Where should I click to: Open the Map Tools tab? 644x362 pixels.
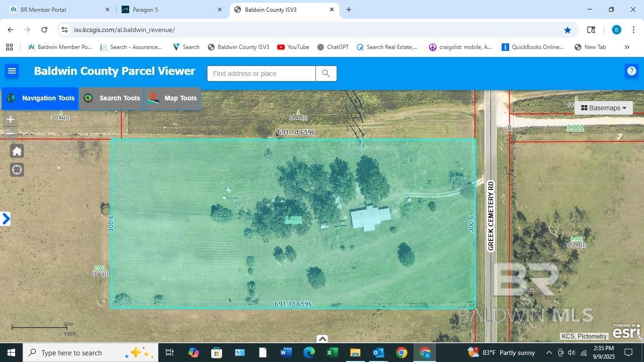click(x=173, y=98)
